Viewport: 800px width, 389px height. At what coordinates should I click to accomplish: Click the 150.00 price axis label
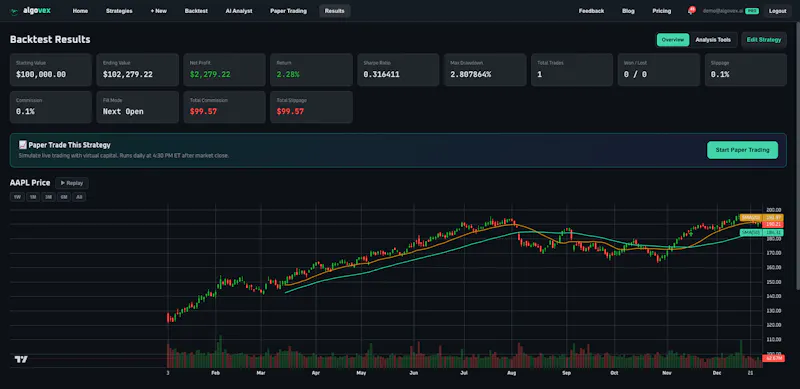[773, 282]
